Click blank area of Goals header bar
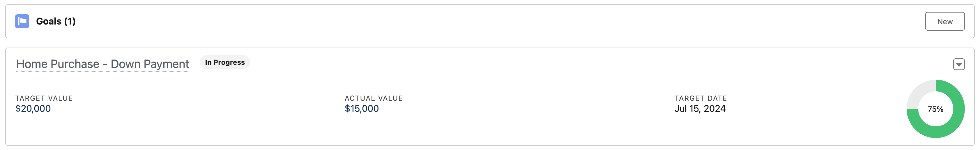 pyautogui.click(x=495, y=21)
